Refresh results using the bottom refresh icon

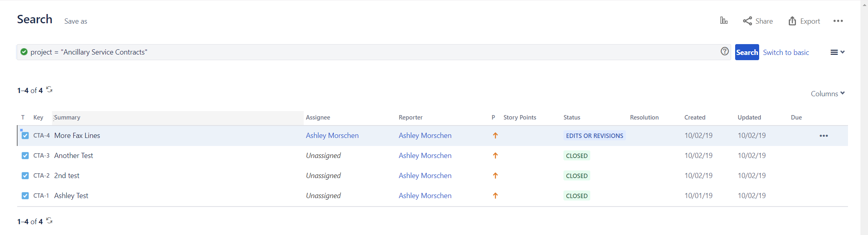[49, 221]
